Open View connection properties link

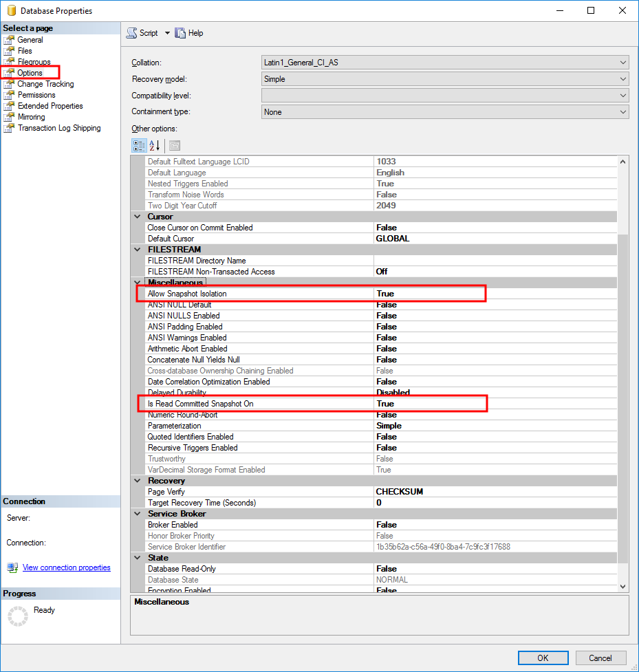[x=66, y=567]
